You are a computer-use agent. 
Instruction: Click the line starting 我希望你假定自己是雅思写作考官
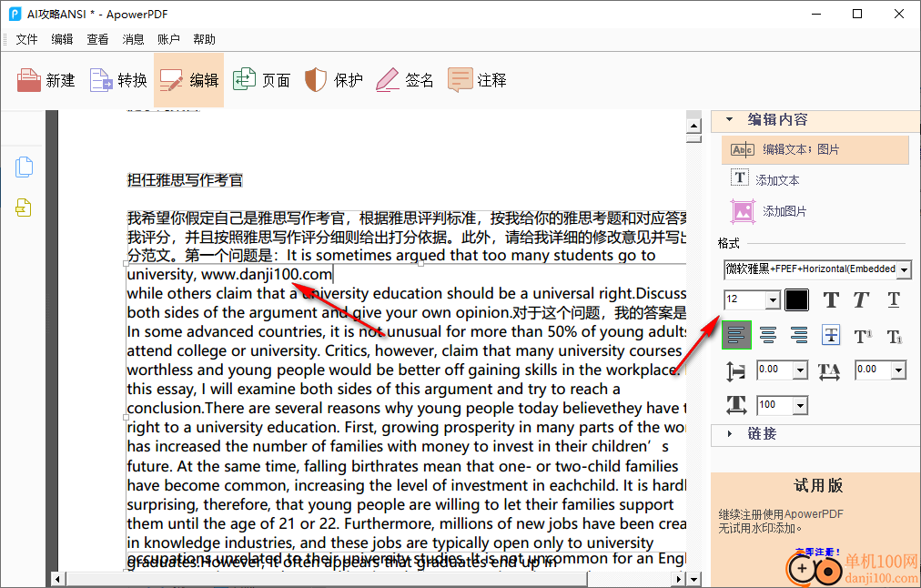click(407, 218)
